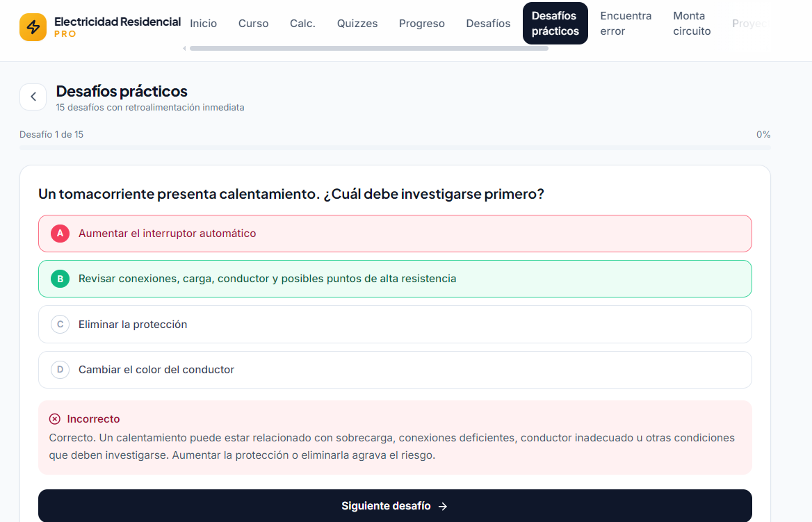Viewport: 812px width, 522px height.
Task: Choose answer Revisar conexiones, carga, conductor
Action: click(x=395, y=279)
